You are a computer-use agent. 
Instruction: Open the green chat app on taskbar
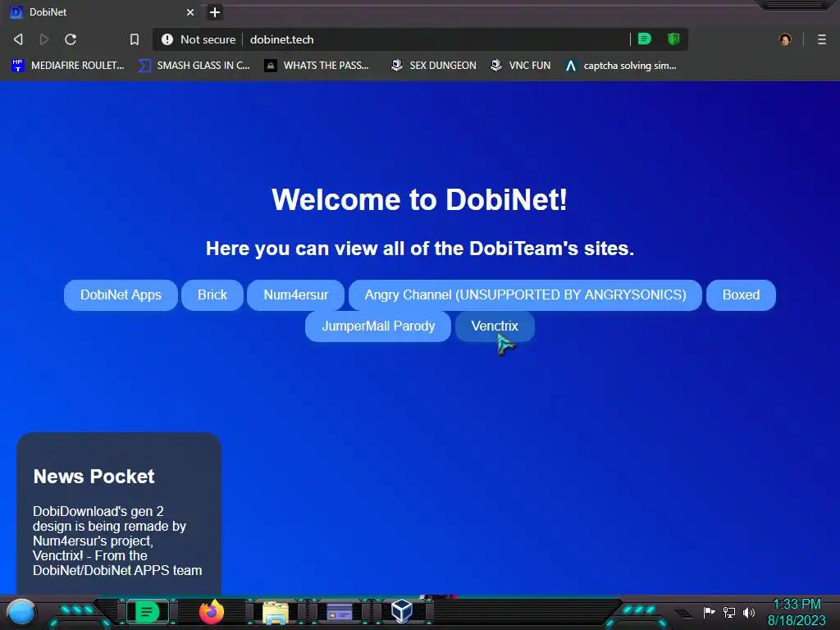[148, 612]
